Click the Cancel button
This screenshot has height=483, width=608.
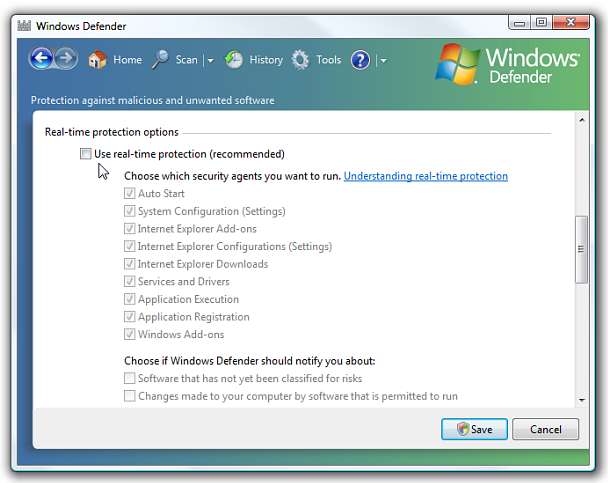(x=546, y=429)
